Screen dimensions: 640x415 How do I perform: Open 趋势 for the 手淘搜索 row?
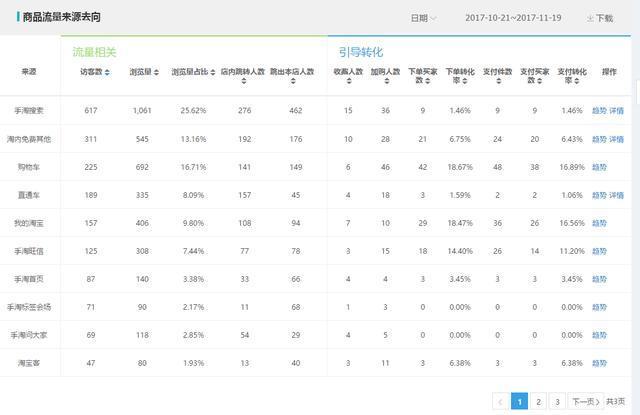599,111
